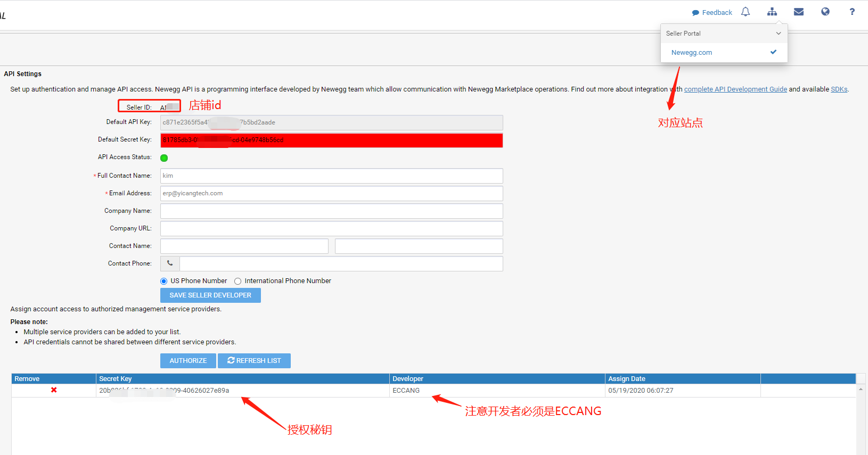Click the AUTHORIZE button

(188, 361)
